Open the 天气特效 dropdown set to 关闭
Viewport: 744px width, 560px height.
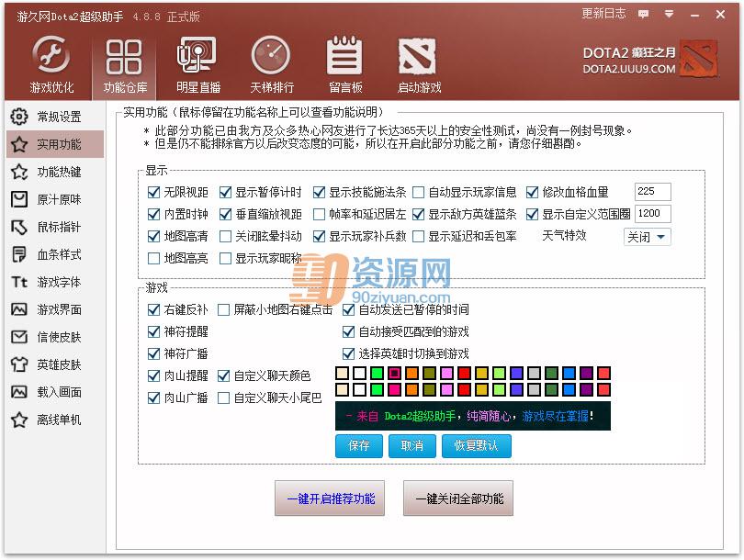647,237
